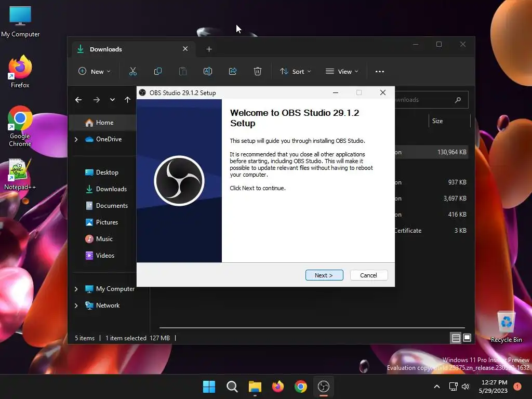The height and width of the screenshot is (399, 532).
Task: Click the OBS installer taskbar icon
Action: point(324,387)
